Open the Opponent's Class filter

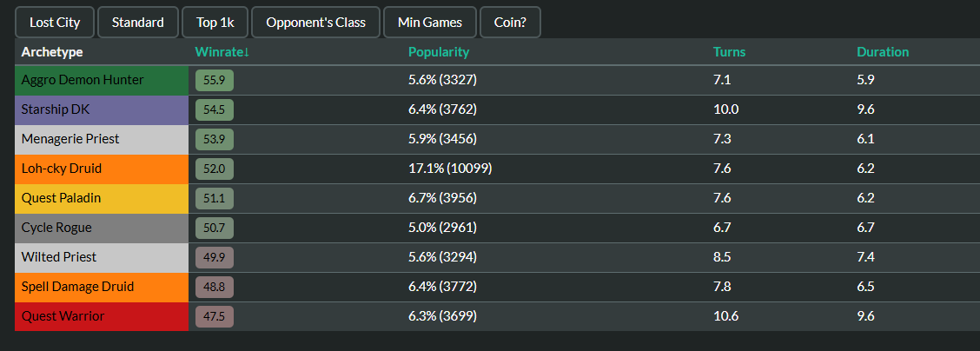point(315,23)
